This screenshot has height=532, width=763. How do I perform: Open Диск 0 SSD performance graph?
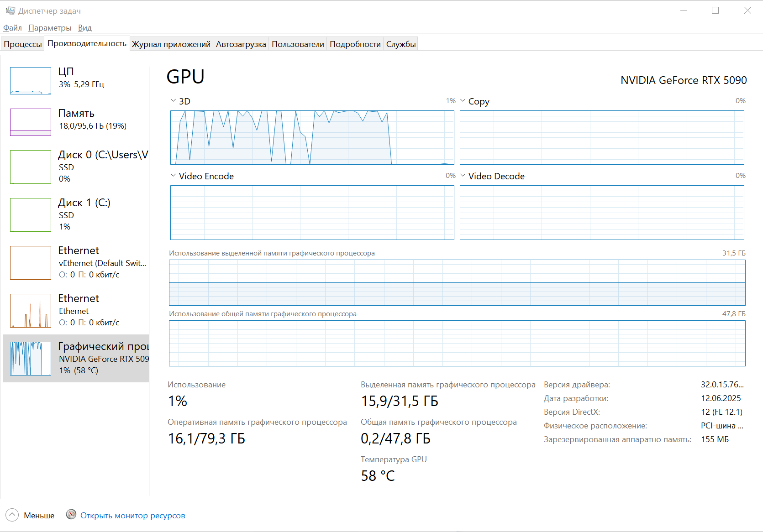tap(31, 167)
